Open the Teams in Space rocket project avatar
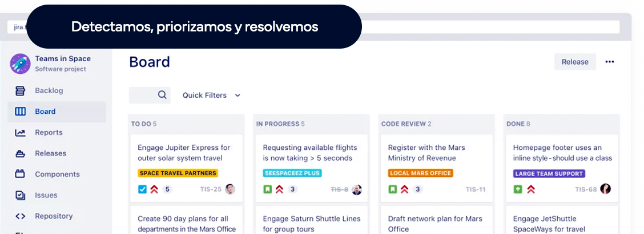Image resolution: width=644 pixels, height=234 pixels. tap(20, 64)
